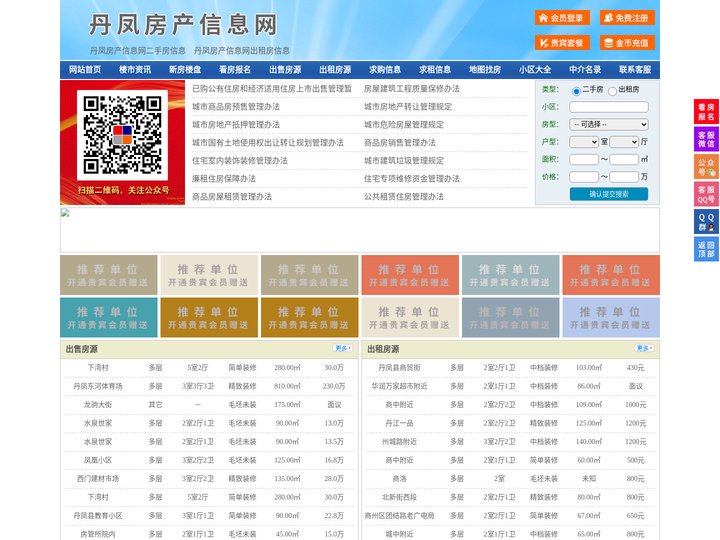Focus the minimum 面积 input
Screen dimensions: 720x540
[584, 159]
